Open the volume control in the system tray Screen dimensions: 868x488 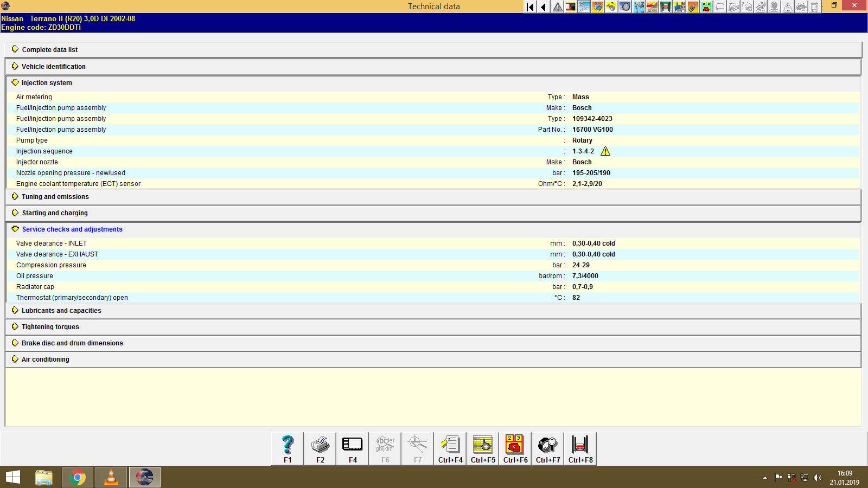[x=818, y=478]
